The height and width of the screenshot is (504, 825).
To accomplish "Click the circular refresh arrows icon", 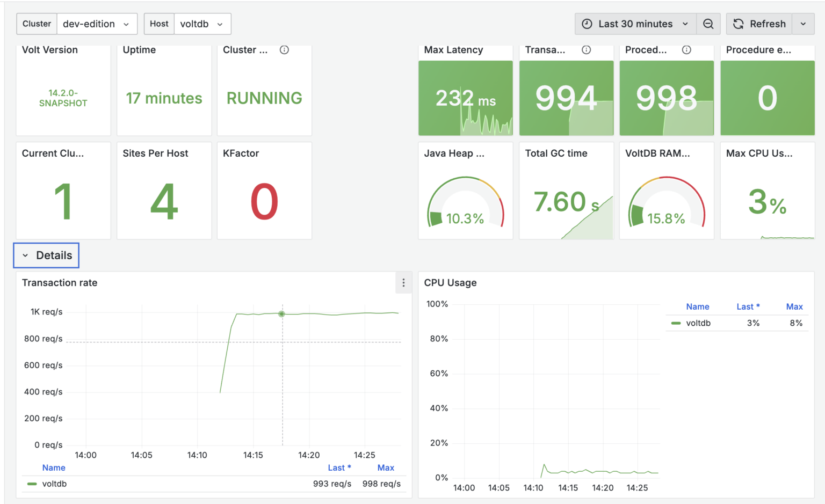I will [738, 24].
